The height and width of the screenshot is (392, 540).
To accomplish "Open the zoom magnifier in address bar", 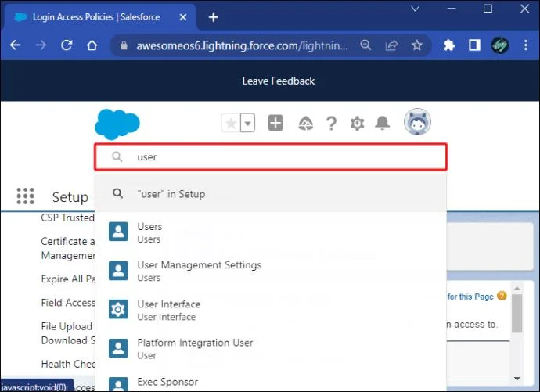I will tap(365, 45).
